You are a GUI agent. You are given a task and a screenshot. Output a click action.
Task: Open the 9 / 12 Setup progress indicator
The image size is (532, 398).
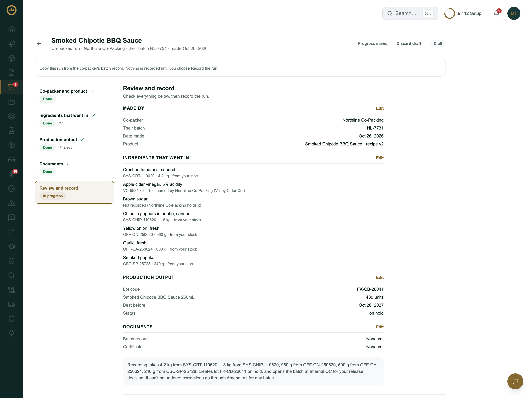click(x=463, y=13)
